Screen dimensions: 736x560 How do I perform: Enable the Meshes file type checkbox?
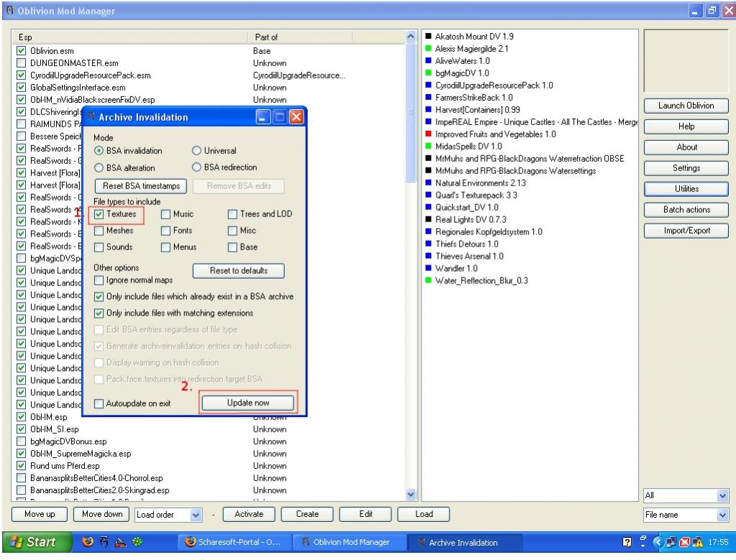click(x=100, y=231)
